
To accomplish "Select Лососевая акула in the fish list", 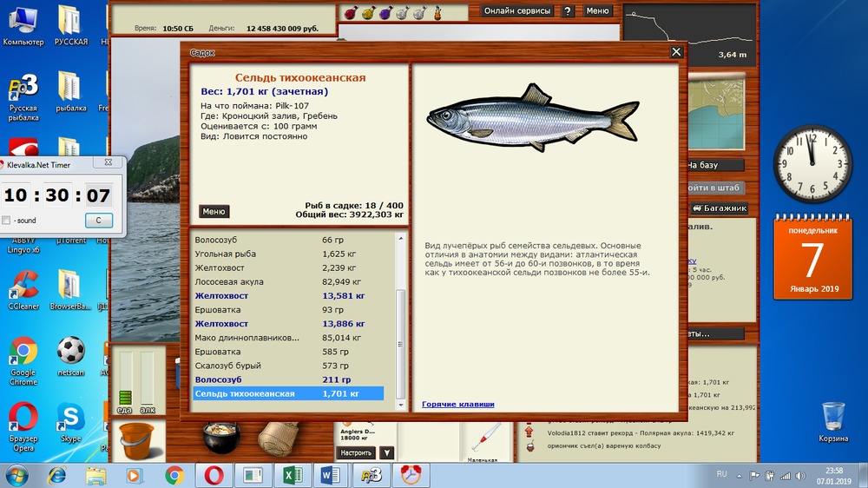I will 230,282.
